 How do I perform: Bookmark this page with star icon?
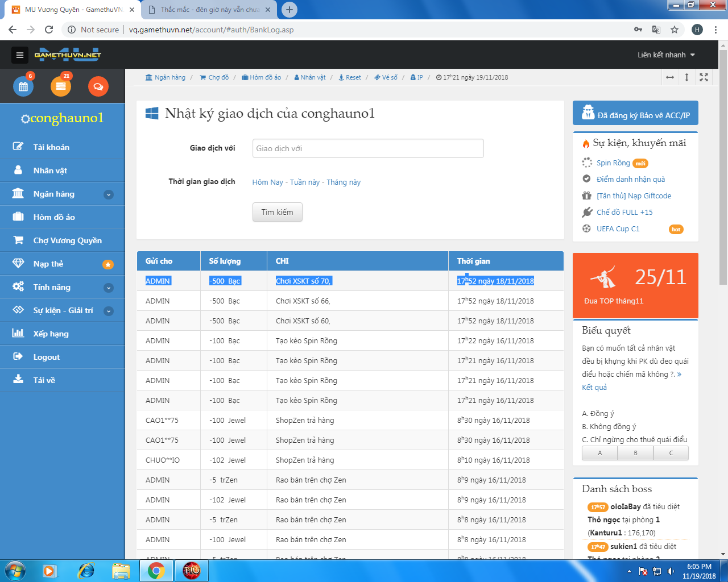coord(675,30)
